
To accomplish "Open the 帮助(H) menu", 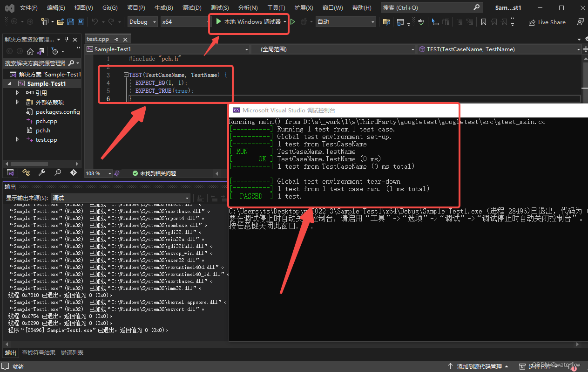I will [x=362, y=8].
